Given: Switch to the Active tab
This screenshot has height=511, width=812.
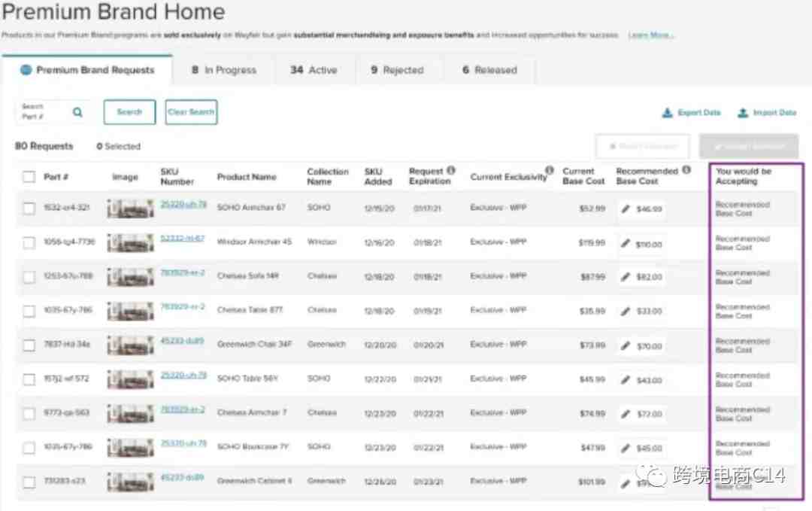Looking at the screenshot, I should 314,70.
